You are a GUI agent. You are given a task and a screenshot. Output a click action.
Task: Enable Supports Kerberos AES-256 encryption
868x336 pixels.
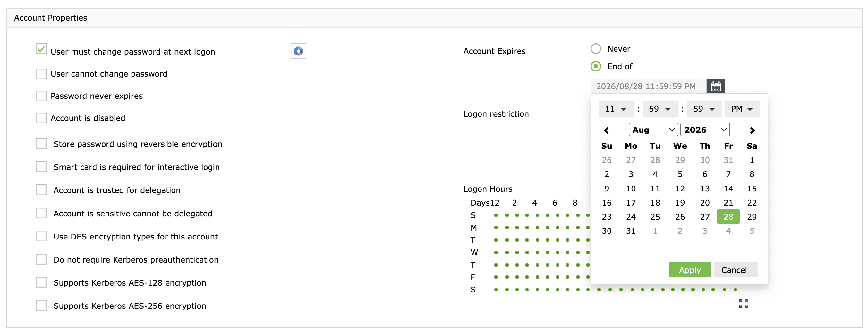coord(41,306)
